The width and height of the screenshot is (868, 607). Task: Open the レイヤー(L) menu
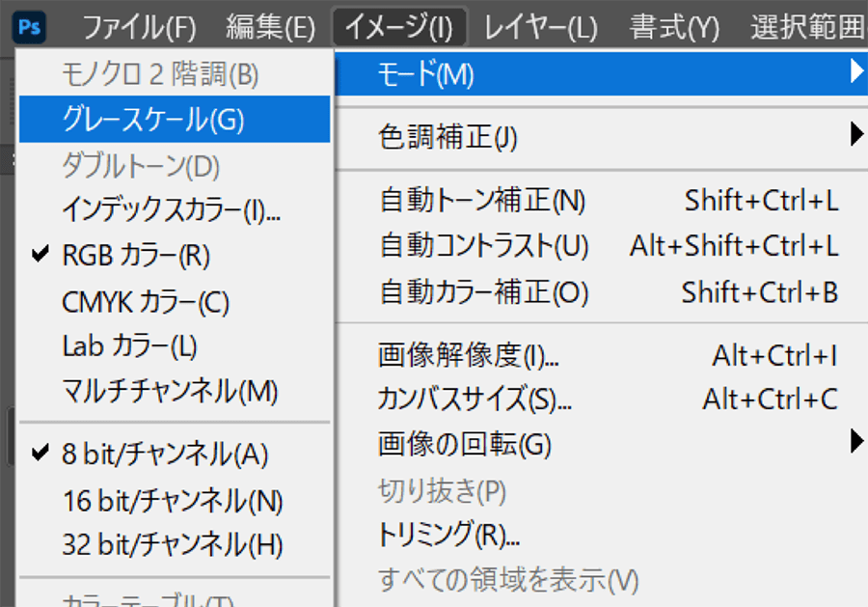(x=540, y=27)
